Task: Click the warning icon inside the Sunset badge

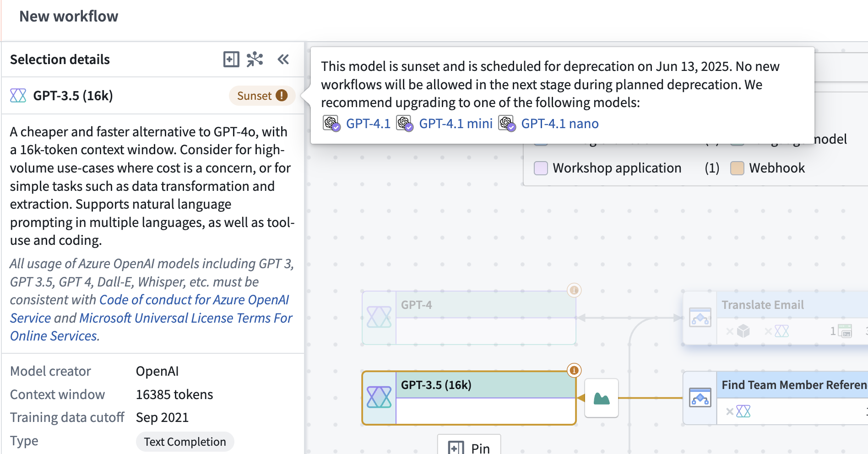Action: [x=282, y=96]
